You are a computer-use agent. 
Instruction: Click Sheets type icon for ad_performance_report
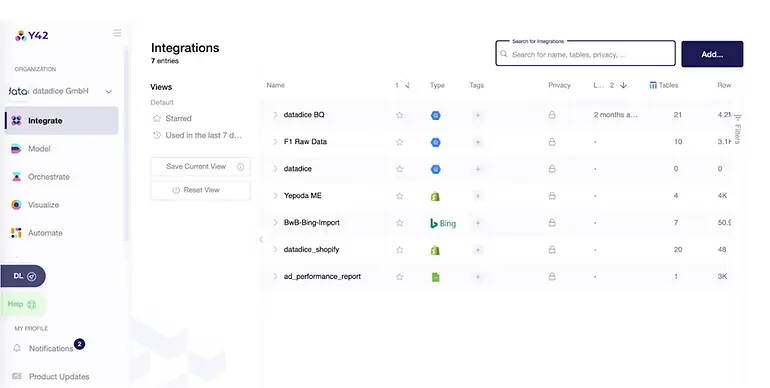[x=435, y=277]
